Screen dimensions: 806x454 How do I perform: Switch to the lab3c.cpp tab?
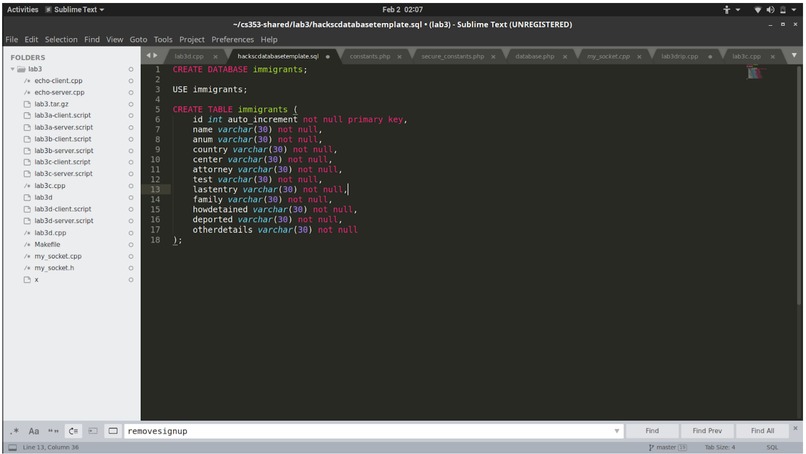746,57
